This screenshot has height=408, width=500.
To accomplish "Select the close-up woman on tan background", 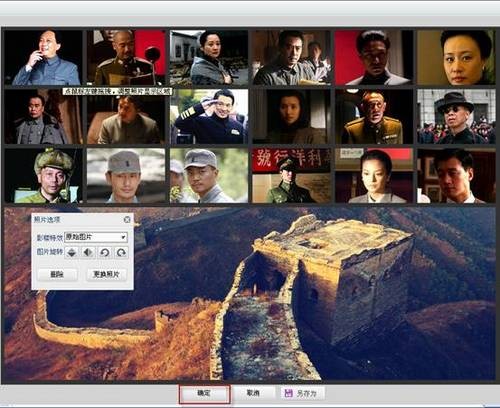I will coord(456,57).
